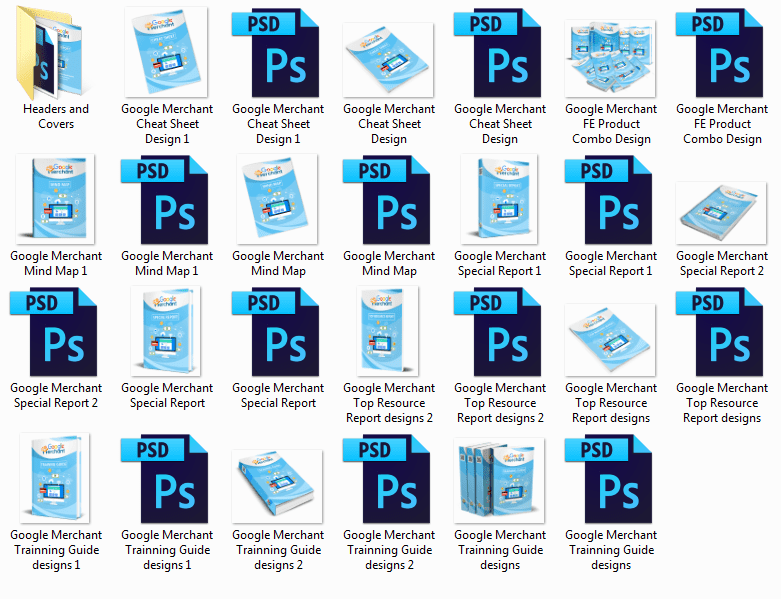Select Trainning Guide designs three-book bundle thumbnail
The image size is (781, 599).
pyautogui.click(x=500, y=478)
